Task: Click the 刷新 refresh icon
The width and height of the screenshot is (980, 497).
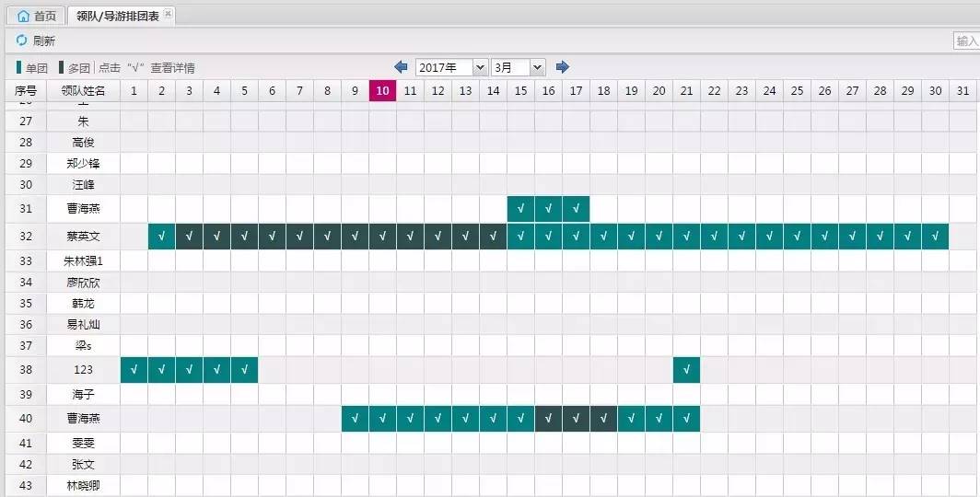Action: [x=22, y=40]
